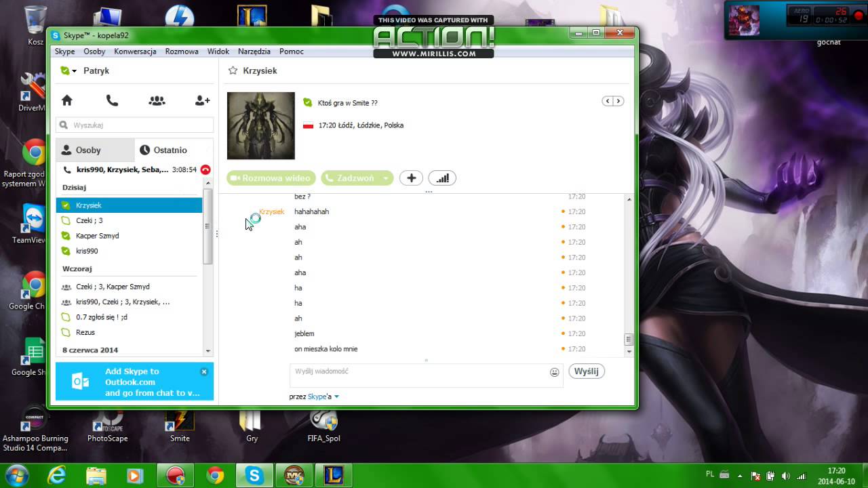Switch to the Ostatnio tab
868x488 pixels.
(174, 150)
